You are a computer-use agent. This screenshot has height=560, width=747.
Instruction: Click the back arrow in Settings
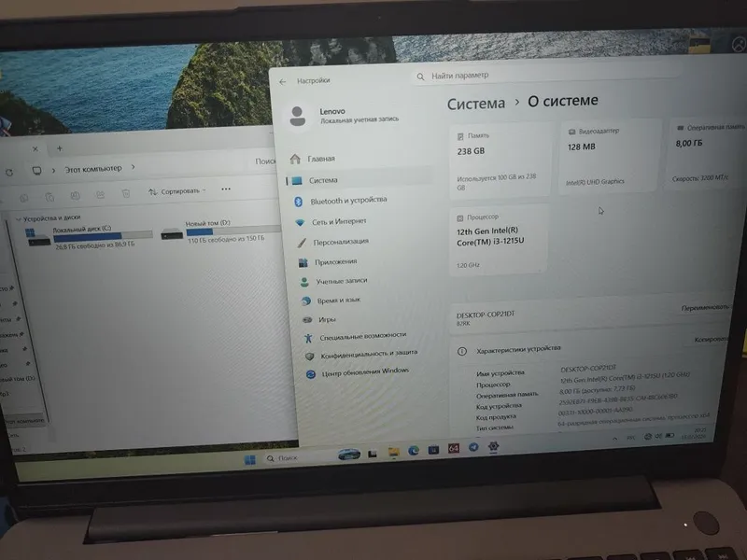283,82
